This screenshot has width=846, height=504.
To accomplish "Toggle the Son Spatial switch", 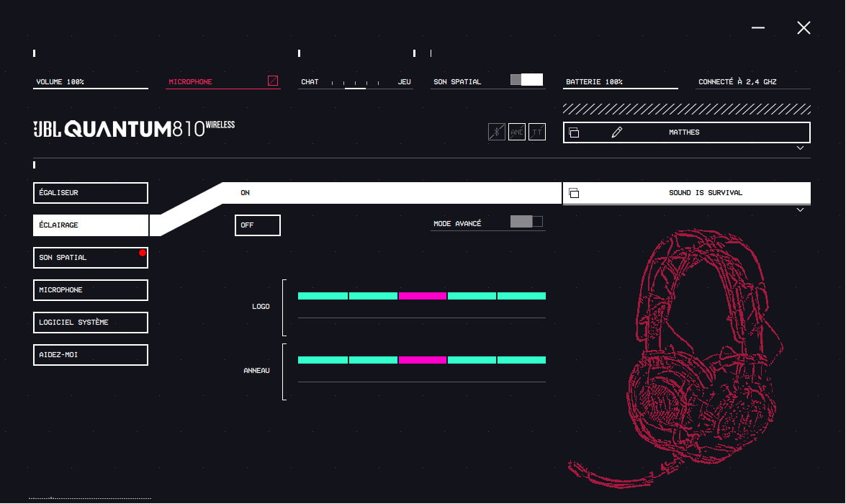I will tap(526, 80).
